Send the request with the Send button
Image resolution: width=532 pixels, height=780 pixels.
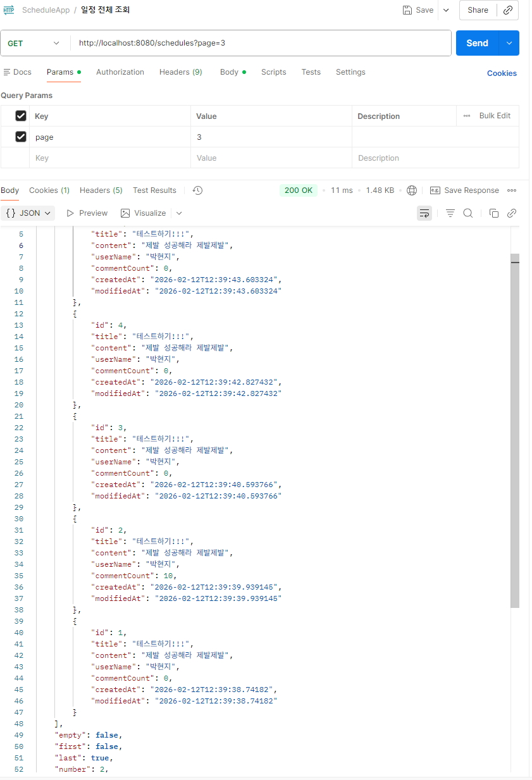tap(478, 43)
